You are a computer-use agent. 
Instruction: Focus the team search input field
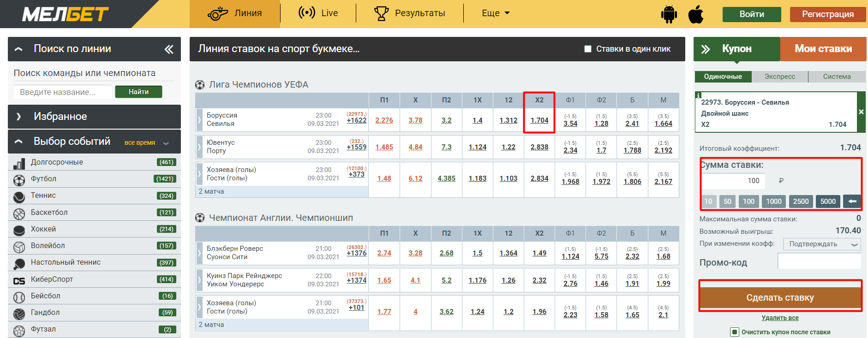pos(63,92)
